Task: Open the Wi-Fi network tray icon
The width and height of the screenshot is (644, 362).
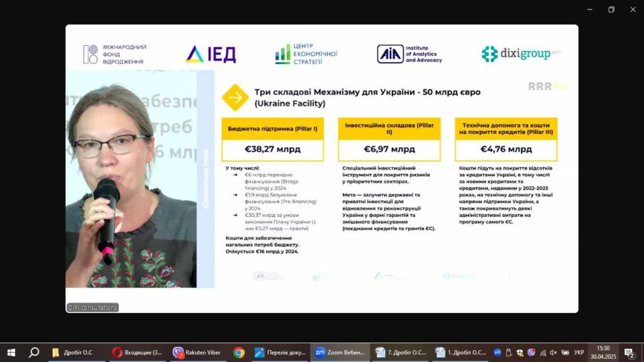Action: 543,353
